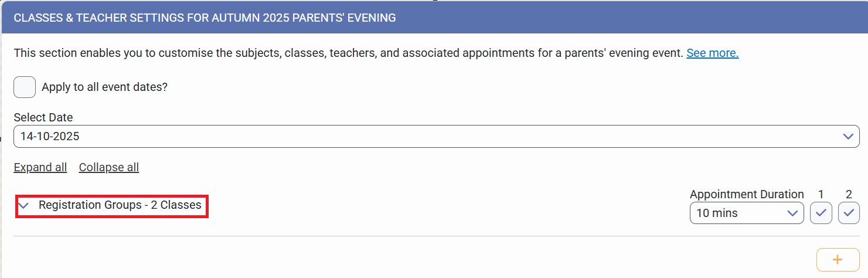Click Collapse all

[x=108, y=168]
